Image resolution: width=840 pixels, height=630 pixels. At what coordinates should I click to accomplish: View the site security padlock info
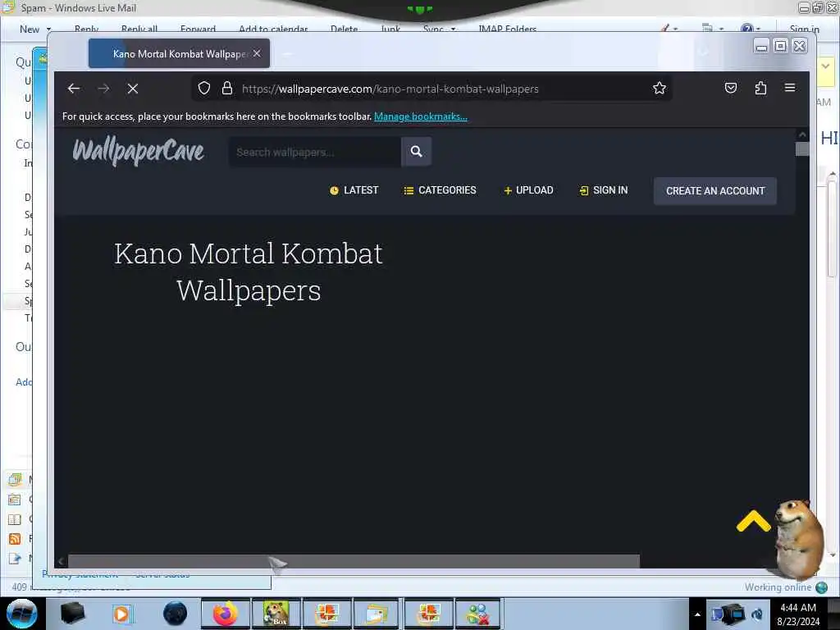227,88
